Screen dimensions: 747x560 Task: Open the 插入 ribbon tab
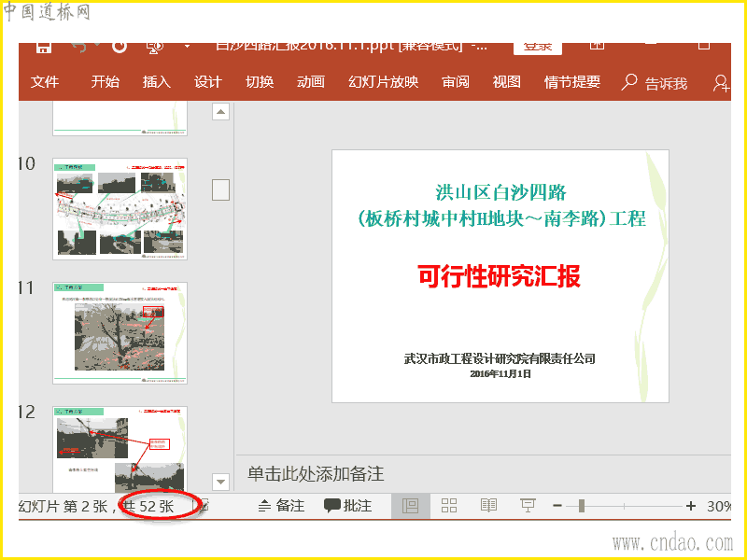[x=157, y=82]
